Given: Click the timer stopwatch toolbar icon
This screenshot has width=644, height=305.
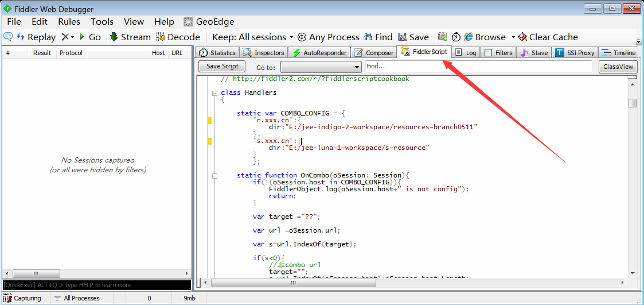Looking at the screenshot, I should click(456, 37).
